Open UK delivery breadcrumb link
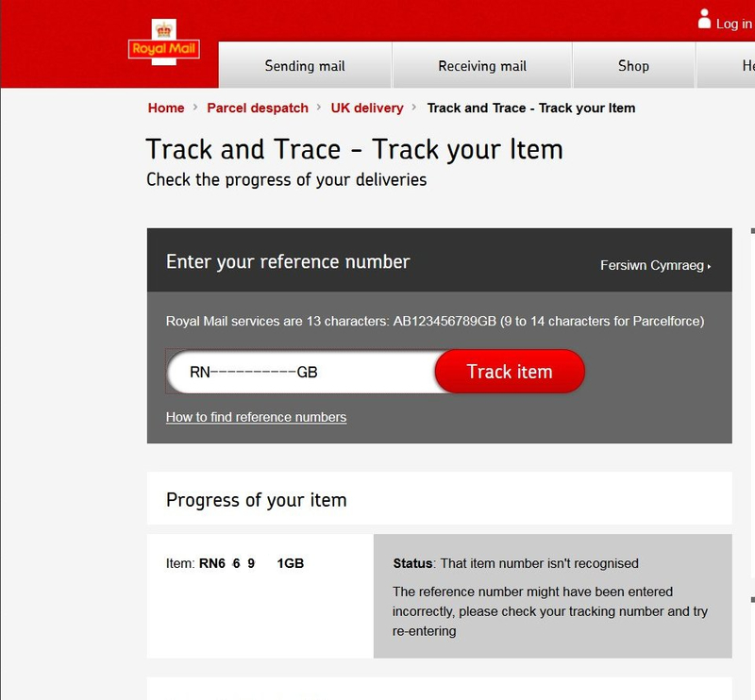Viewport: 755px width, 700px height. [367, 108]
